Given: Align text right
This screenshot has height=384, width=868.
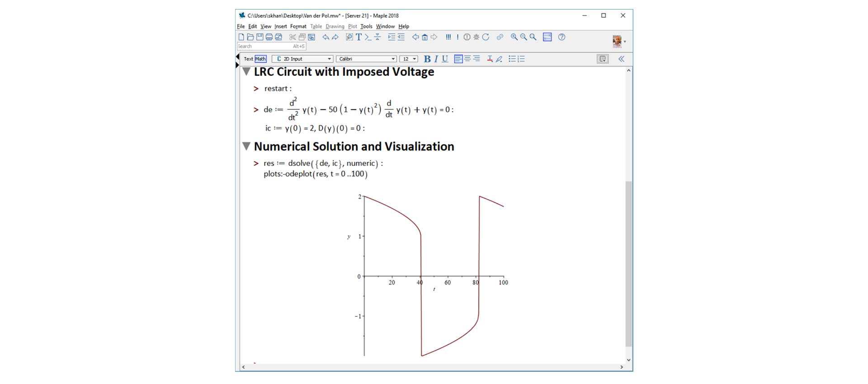Looking at the screenshot, I should pyautogui.click(x=476, y=59).
